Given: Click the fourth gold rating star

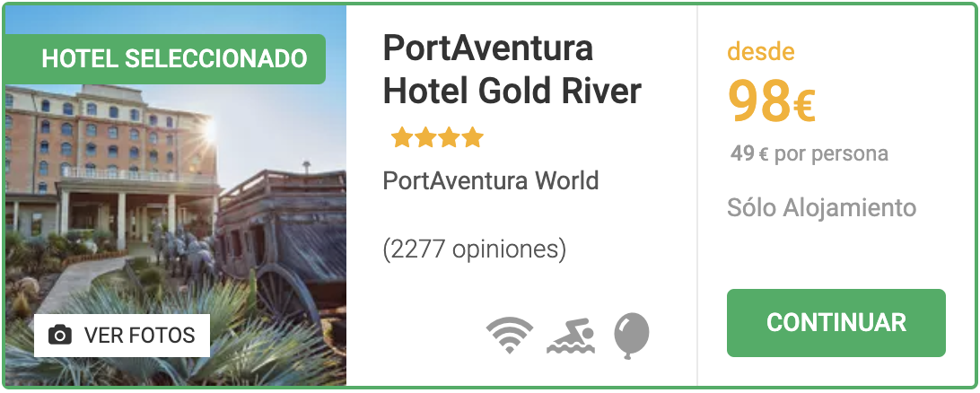Looking at the screenshot, I should click(x=473, y=136).
